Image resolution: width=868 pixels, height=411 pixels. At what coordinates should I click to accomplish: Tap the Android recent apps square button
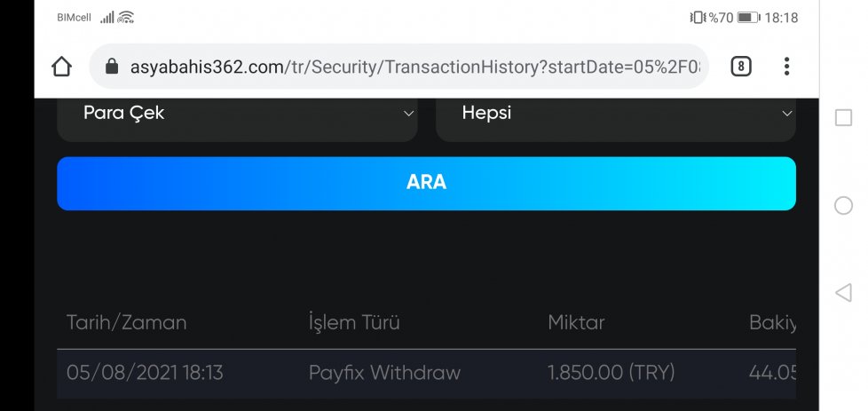(843, 117)
